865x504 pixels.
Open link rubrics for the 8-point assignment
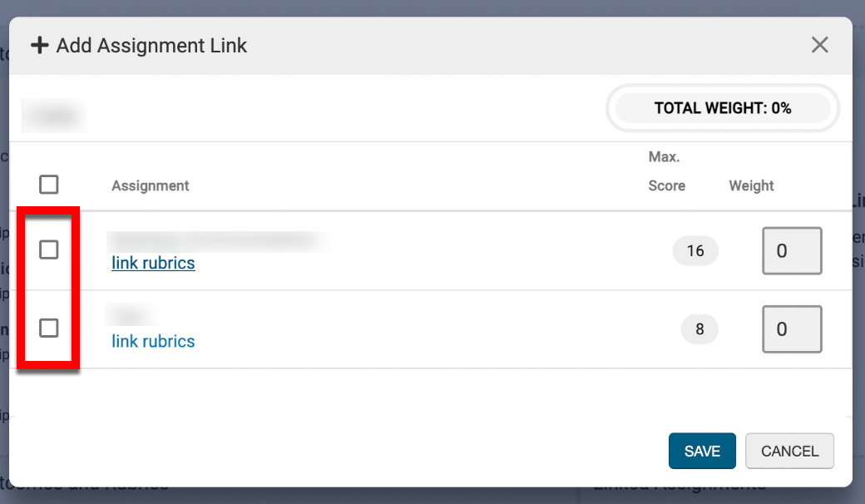[153, 341]
